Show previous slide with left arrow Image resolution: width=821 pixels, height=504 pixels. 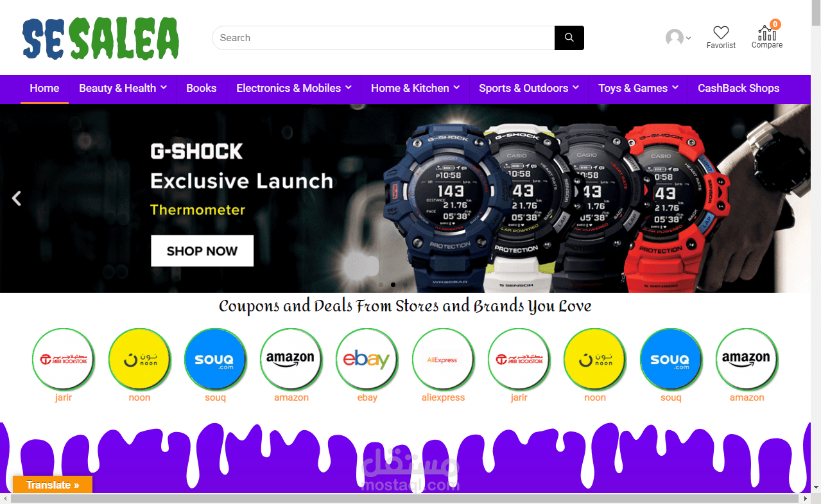pos(17,198)
